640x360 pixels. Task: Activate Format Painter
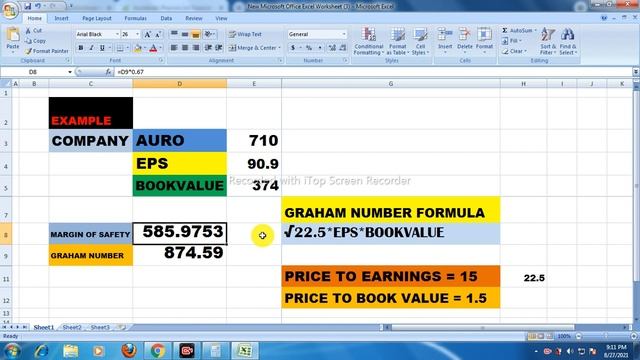pos(47,51)
